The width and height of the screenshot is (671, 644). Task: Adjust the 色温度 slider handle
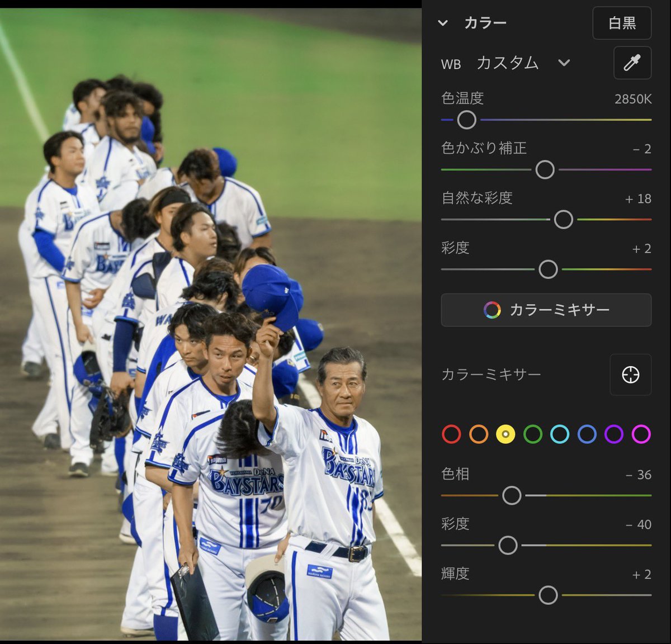coord(466,120)
